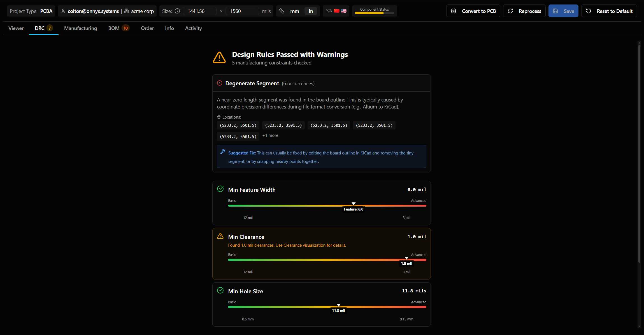This screenshot has width=644, height=335.
Task: Open the Component Status indicator
Action: click(374, 11)
